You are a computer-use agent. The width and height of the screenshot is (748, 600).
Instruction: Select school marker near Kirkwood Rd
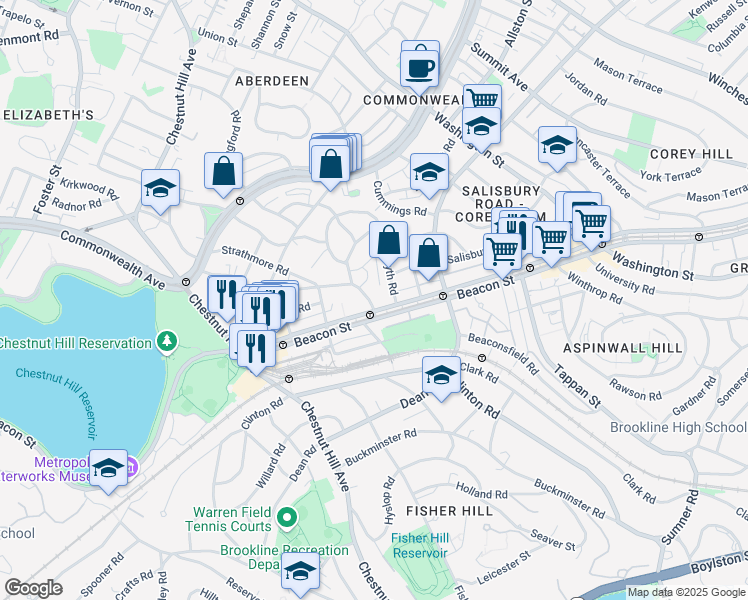160,189
